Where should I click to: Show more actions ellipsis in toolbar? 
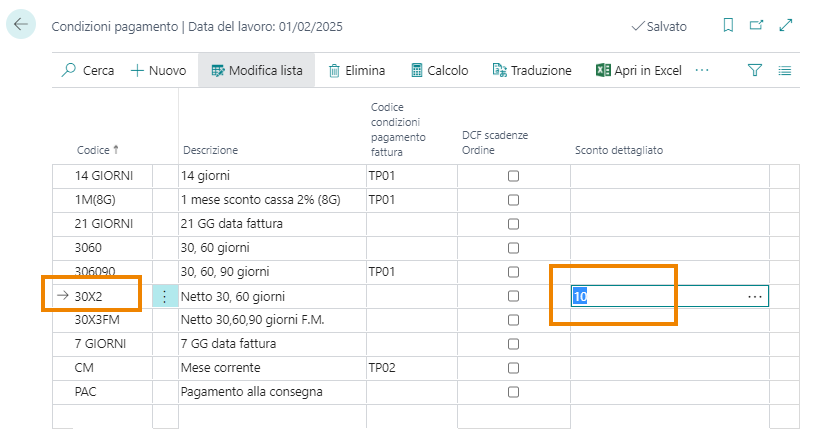[x=702, y=70]
